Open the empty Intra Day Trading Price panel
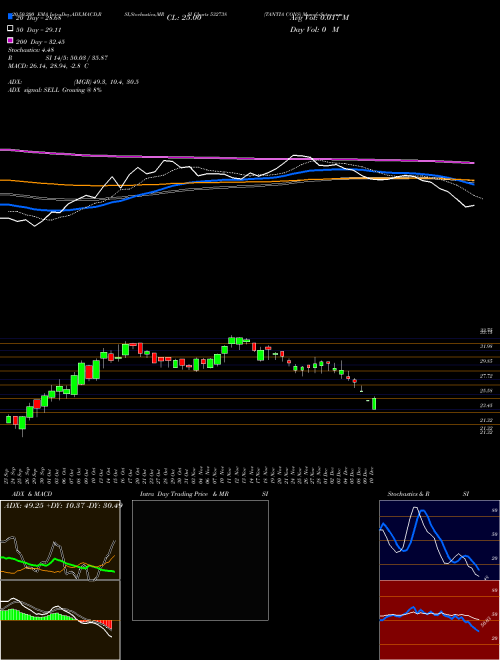The width and height of the screenshot is (500, 660). point(200,560)
